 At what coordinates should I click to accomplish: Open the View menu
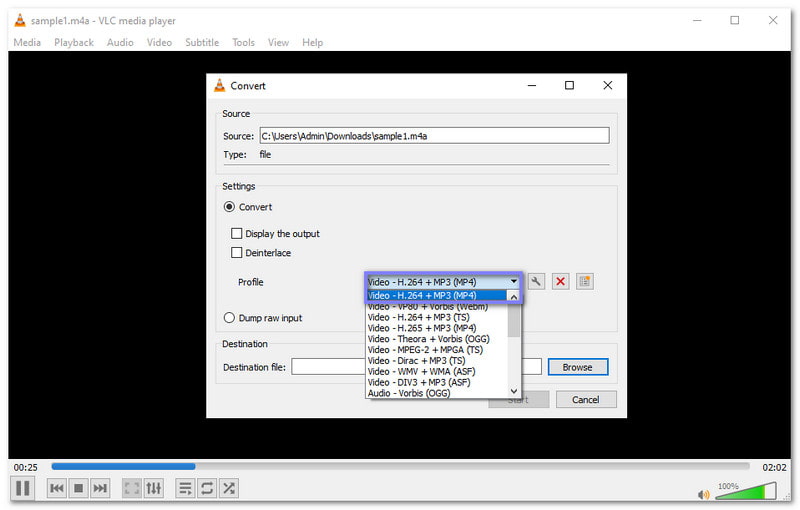[279, 43]
